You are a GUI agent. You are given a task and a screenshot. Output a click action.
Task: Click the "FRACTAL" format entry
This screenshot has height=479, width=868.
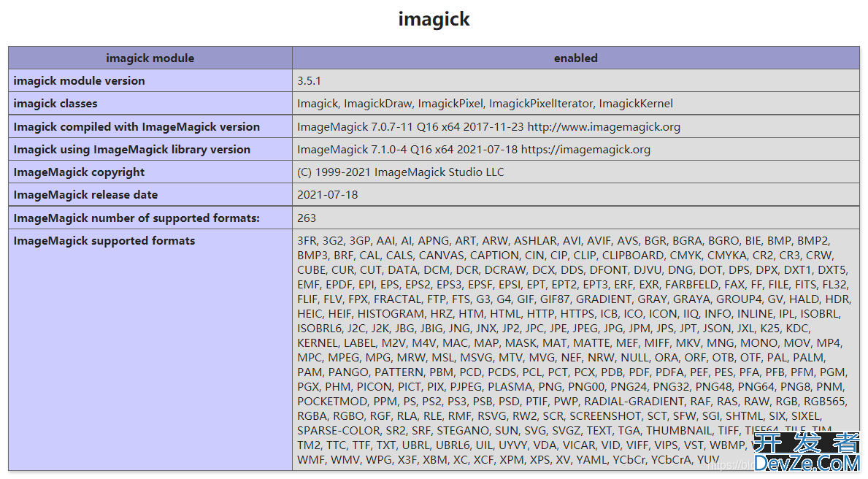(397, 299)
